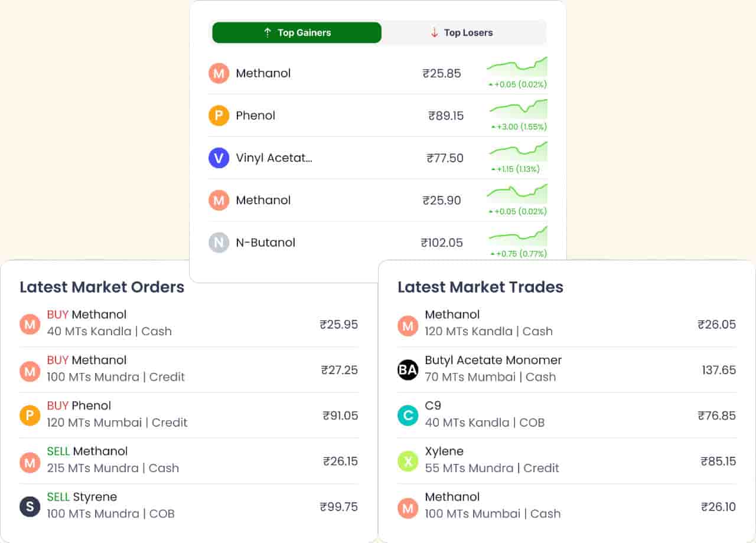Open the BUY Methanol 40 MTs Kandla order
The width and height of the screenshot is (756, 543).
(189, 324)
